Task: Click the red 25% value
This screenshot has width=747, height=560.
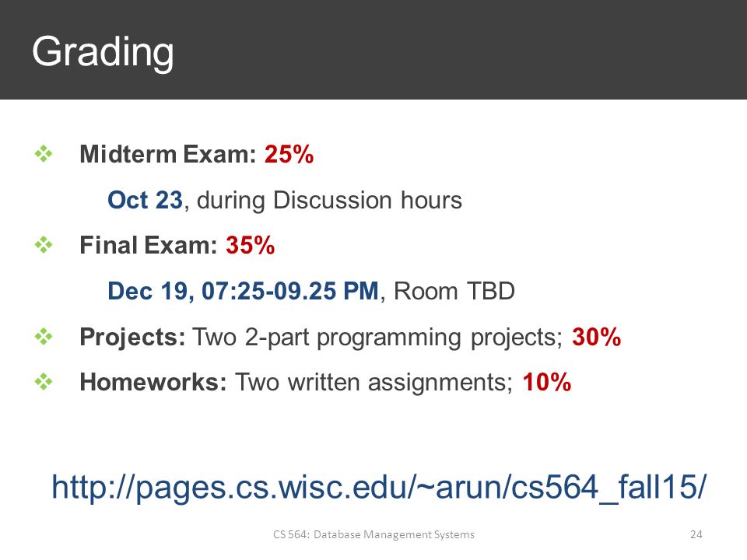Action: [x=289, y=154]
